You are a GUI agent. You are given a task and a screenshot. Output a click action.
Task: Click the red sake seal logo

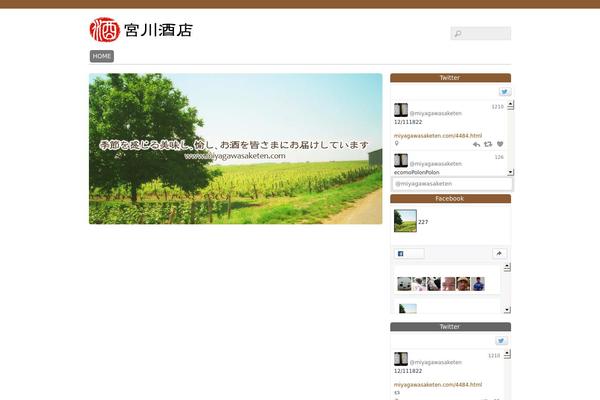click(104, 29)
